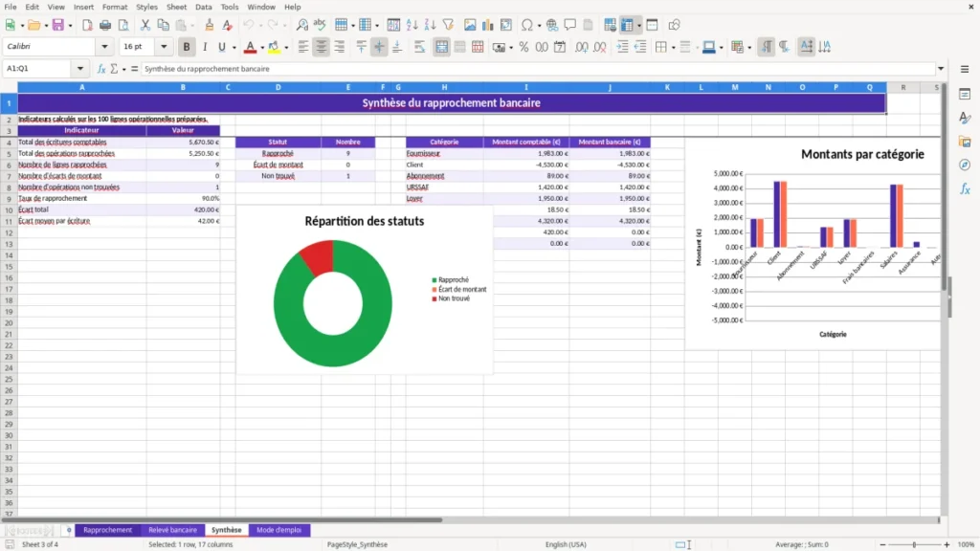
Task: Open the File menu
Action: click(x=11, y=7)
